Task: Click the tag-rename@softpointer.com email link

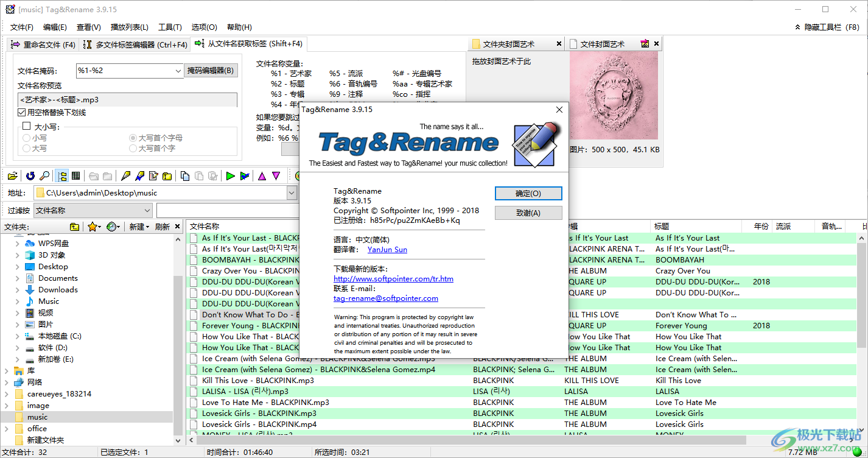Action: 386,298
